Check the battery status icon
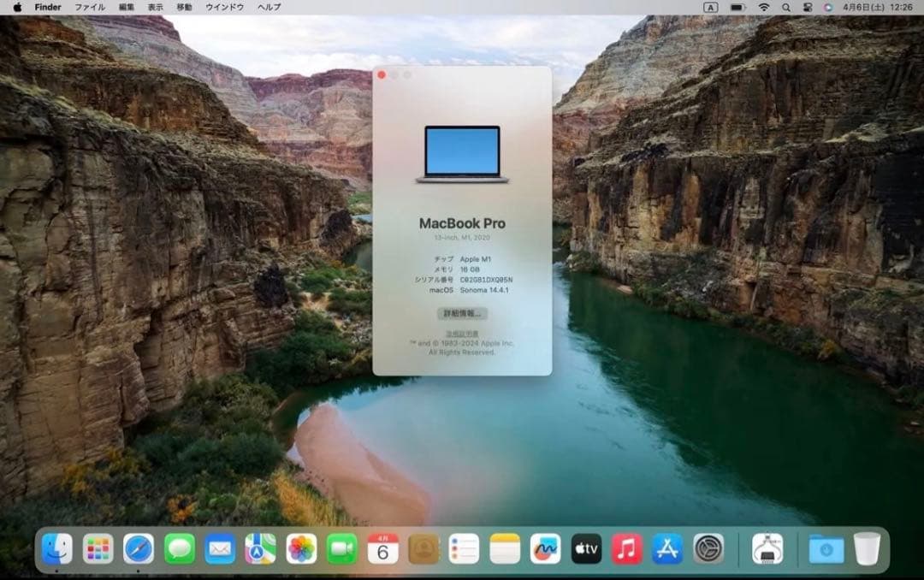924x580 pixels. [737, 7]
